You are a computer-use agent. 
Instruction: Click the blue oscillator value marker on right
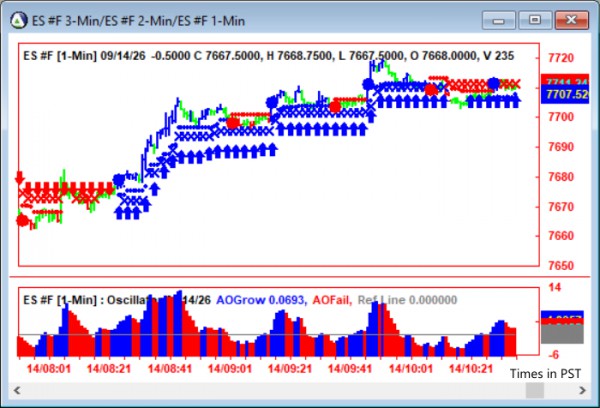coord(562,315)
